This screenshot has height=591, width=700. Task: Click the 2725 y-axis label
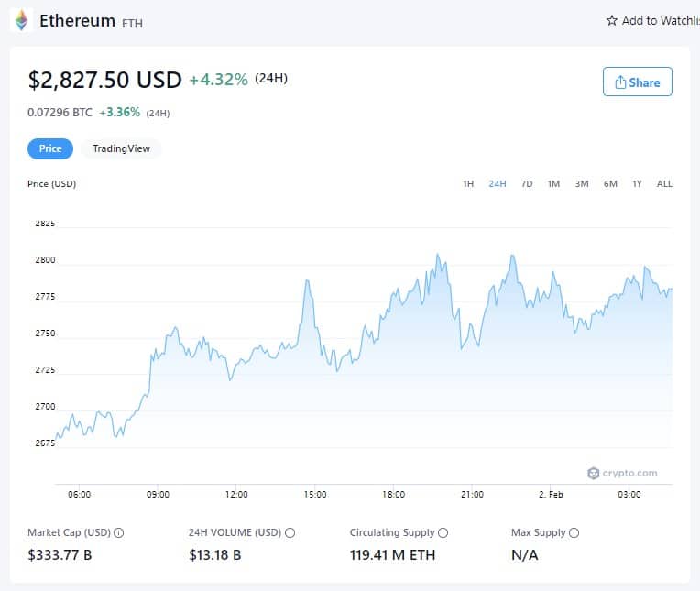[45, 369]
